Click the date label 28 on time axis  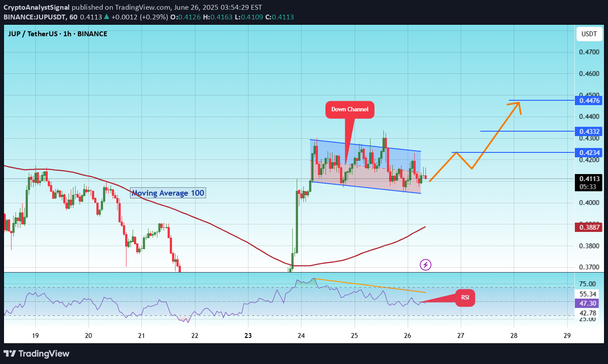click(x=514, y=335)
